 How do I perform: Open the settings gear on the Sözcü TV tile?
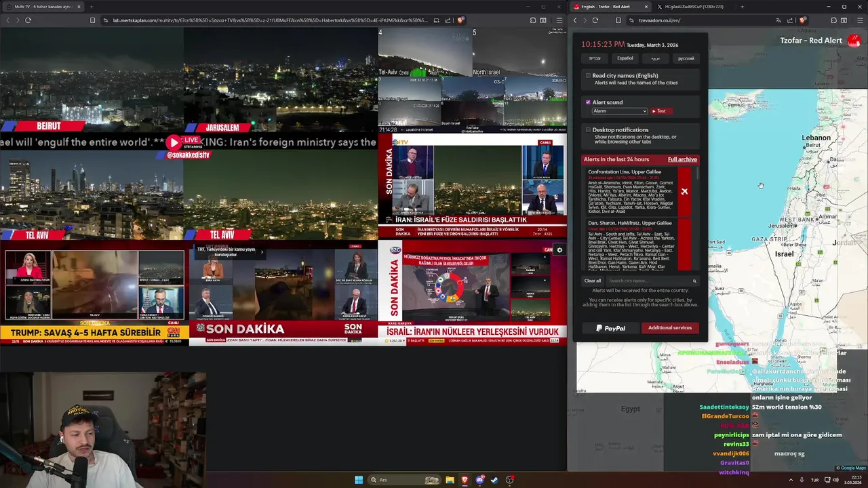(559, 250)
